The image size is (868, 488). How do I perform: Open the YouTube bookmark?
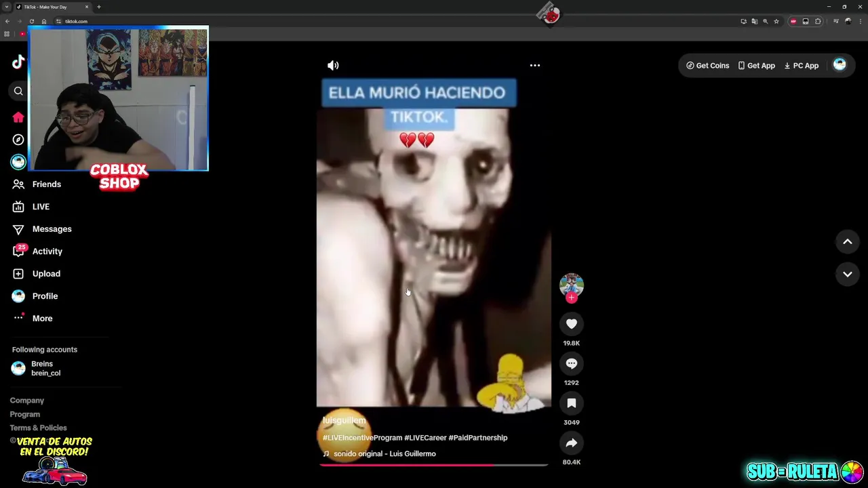pos(22,34)
